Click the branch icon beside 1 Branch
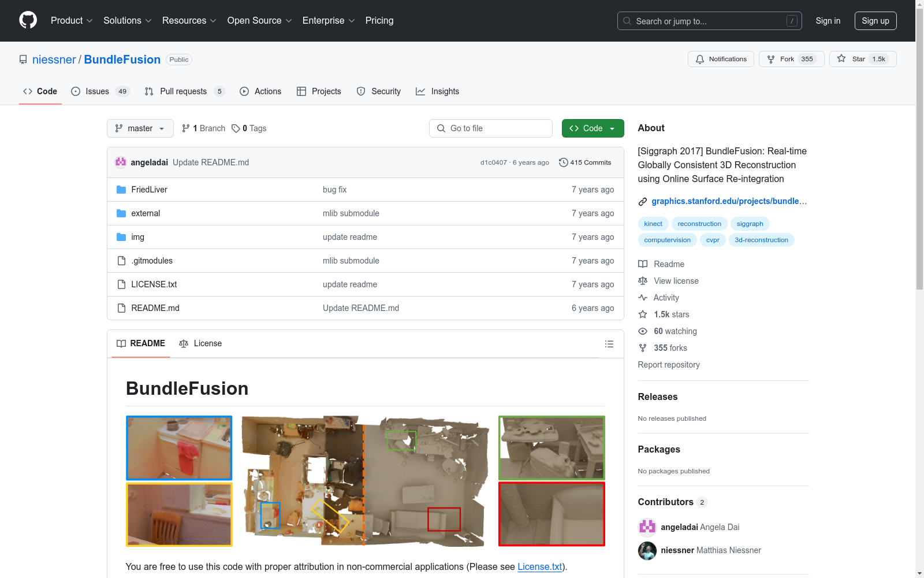Viewport: 924px width, 578px height. coord(186,128)
